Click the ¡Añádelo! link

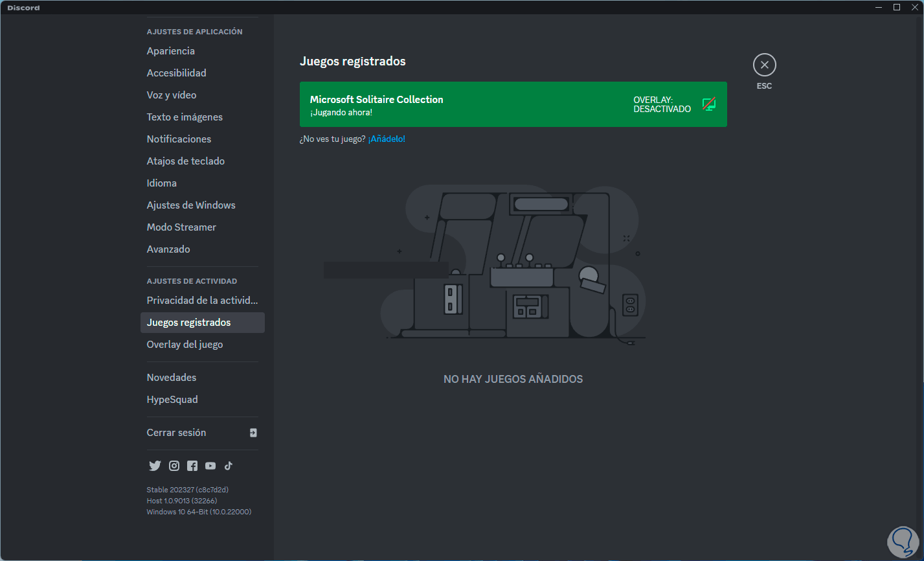click(387, 139)
